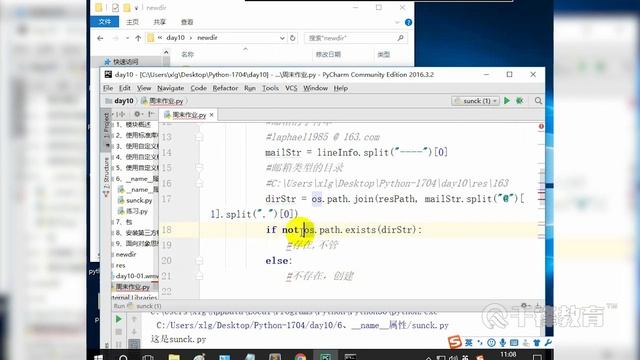
Task: Open Run tool window settings gear
Action: 524,305
